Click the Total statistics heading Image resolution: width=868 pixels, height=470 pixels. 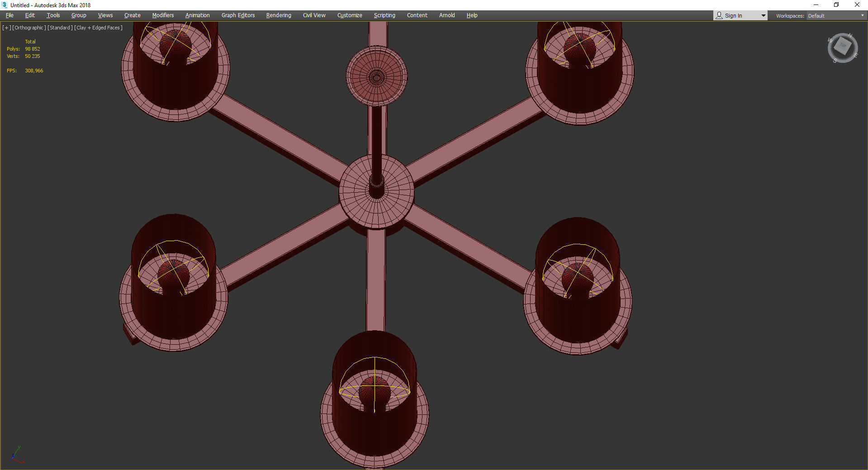(30, 42)
